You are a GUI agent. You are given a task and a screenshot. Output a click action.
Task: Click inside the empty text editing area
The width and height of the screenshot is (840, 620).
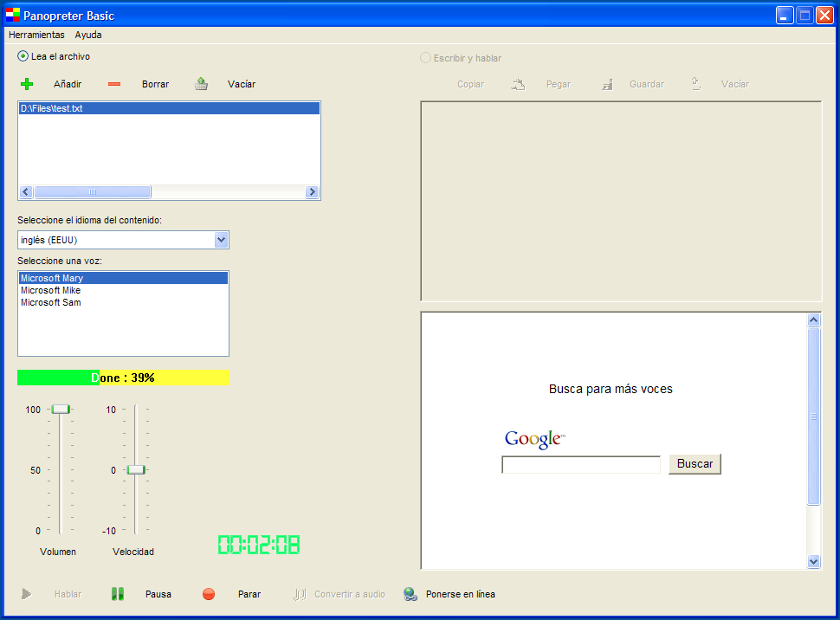click(x=622, y=202)
